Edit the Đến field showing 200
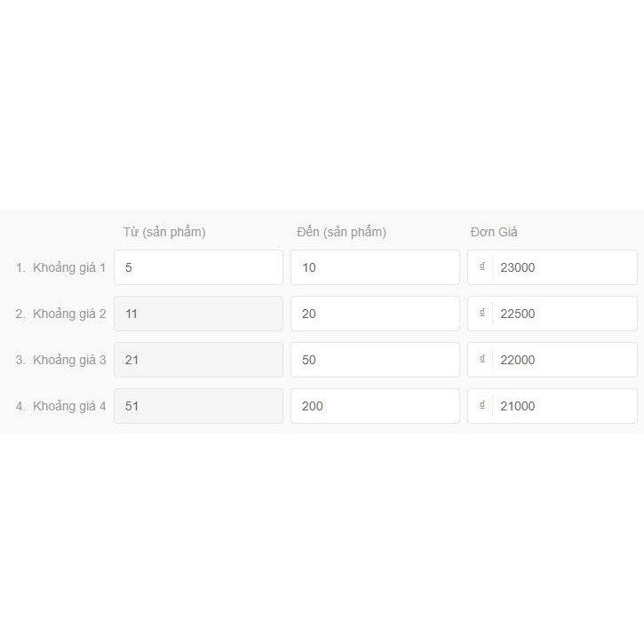 pos(375,406)
